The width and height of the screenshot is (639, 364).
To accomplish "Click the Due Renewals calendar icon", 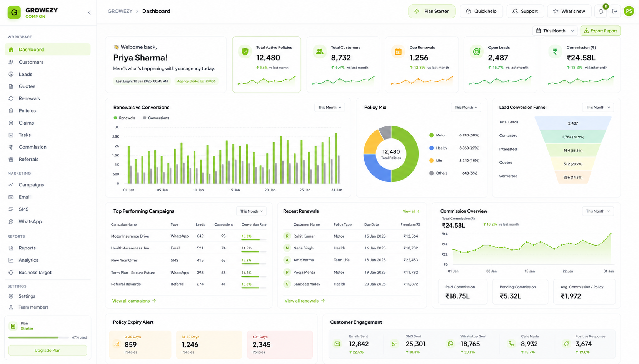I will coord(398,52).
